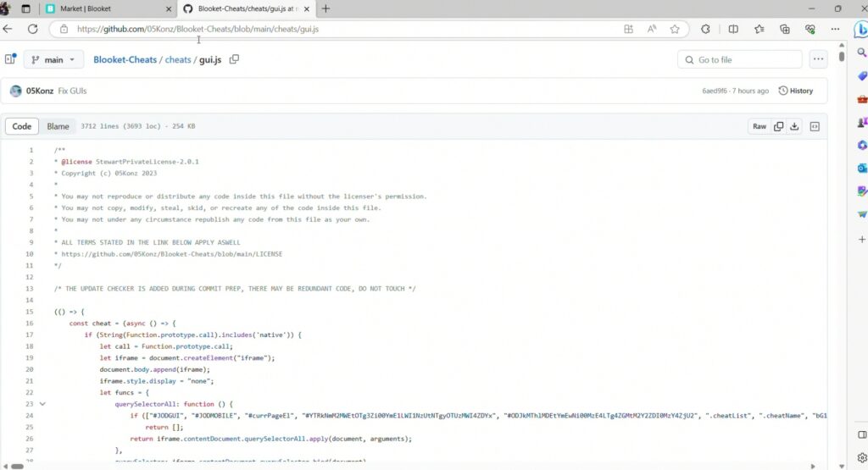Open a new browser tab
Image resolution: width=868 pixels, height=470 pixels.
click(x=325, y=8)
